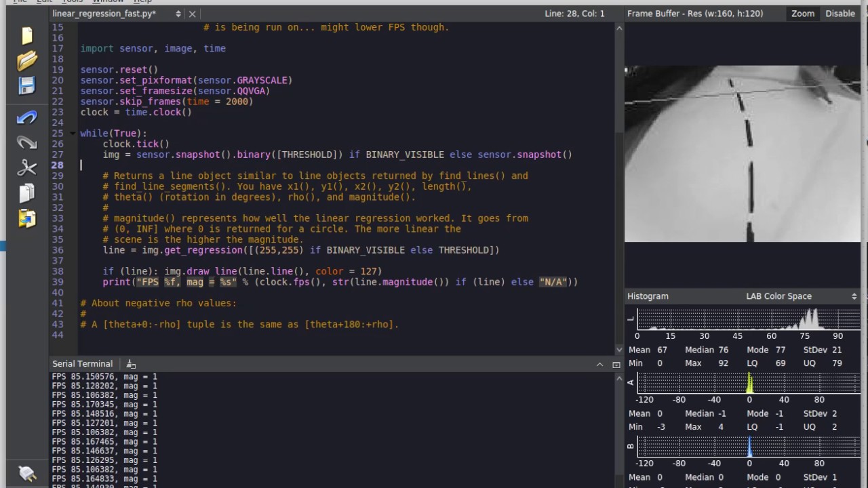Paste from clipboard using the paste icon
The image size is (868, 488).
(x=27, y=218)
